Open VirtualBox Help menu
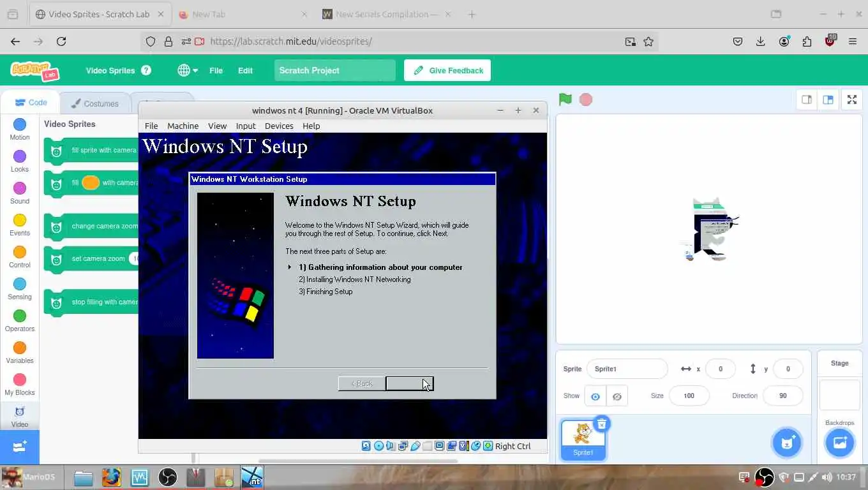 click(x=311, y=126)
